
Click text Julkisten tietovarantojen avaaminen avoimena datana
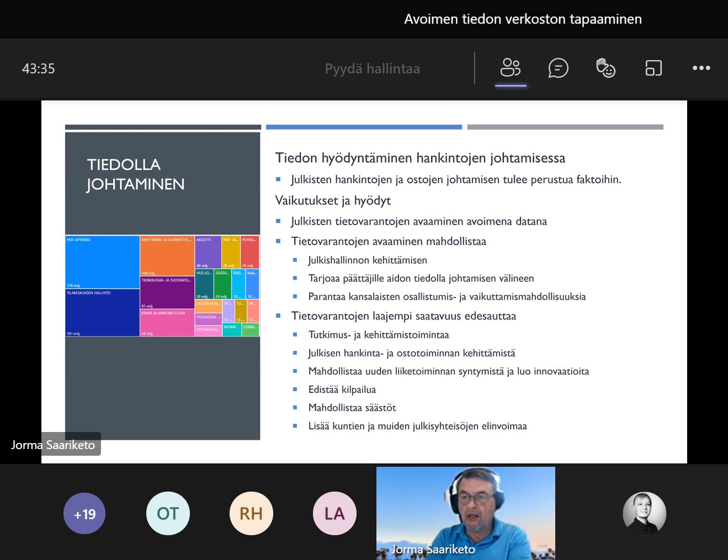tap(419, 221)
